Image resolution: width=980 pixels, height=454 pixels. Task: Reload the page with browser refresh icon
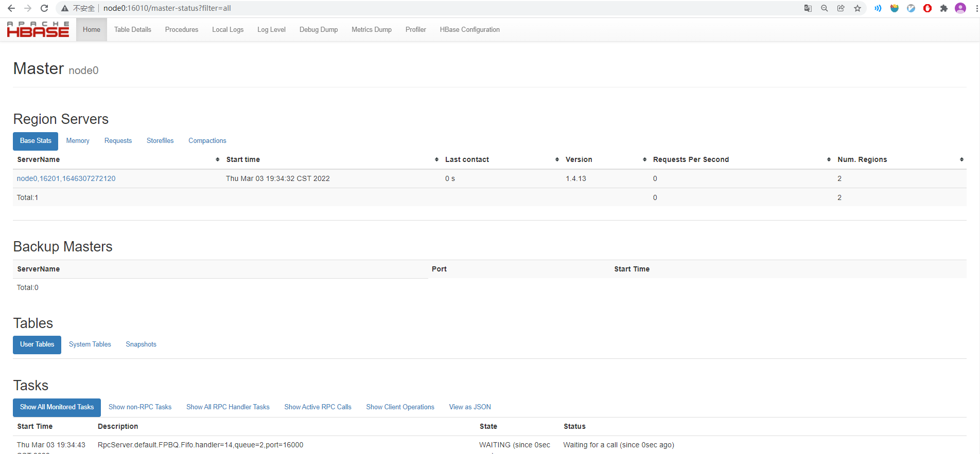pos(44,8)
